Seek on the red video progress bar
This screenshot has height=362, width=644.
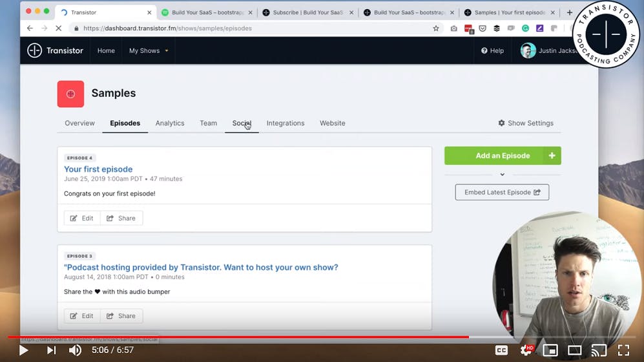coord(322,337)
